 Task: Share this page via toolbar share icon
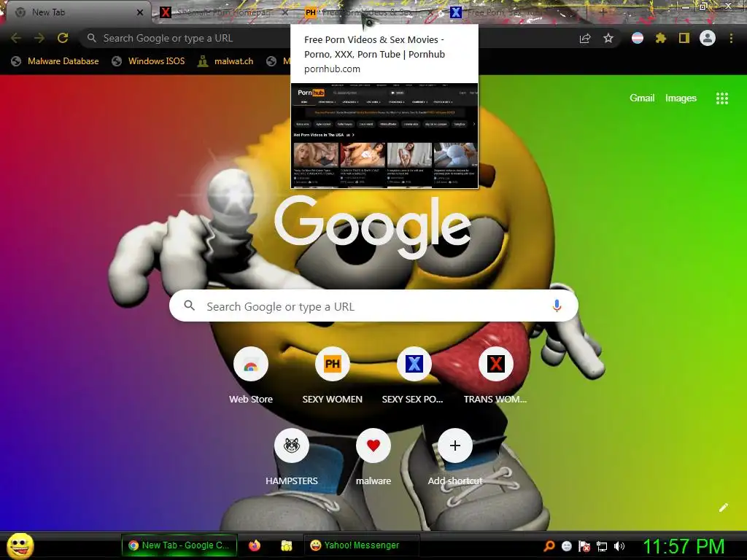click(x=585, y=38)
